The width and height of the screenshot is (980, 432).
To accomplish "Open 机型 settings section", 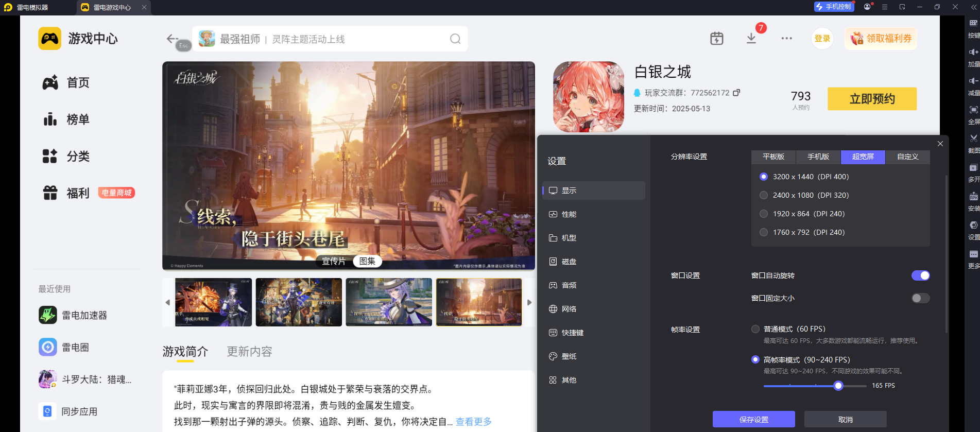I will [594, 238].
